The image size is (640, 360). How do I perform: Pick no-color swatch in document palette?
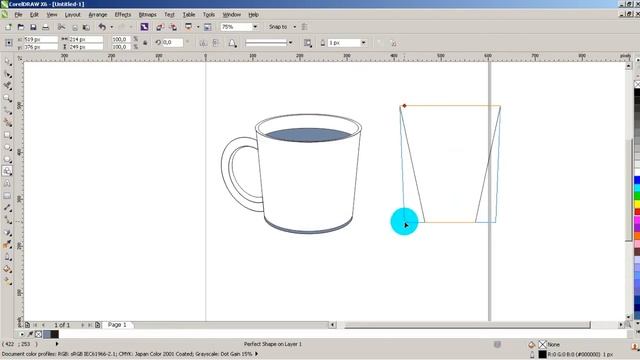click(x=38, y=334)
